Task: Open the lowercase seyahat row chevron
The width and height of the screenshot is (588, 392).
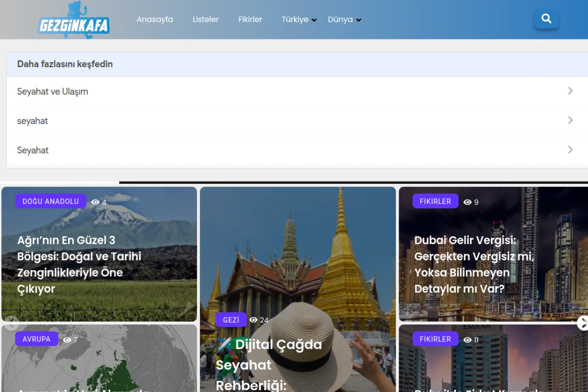Action: (x=570, y=120)
